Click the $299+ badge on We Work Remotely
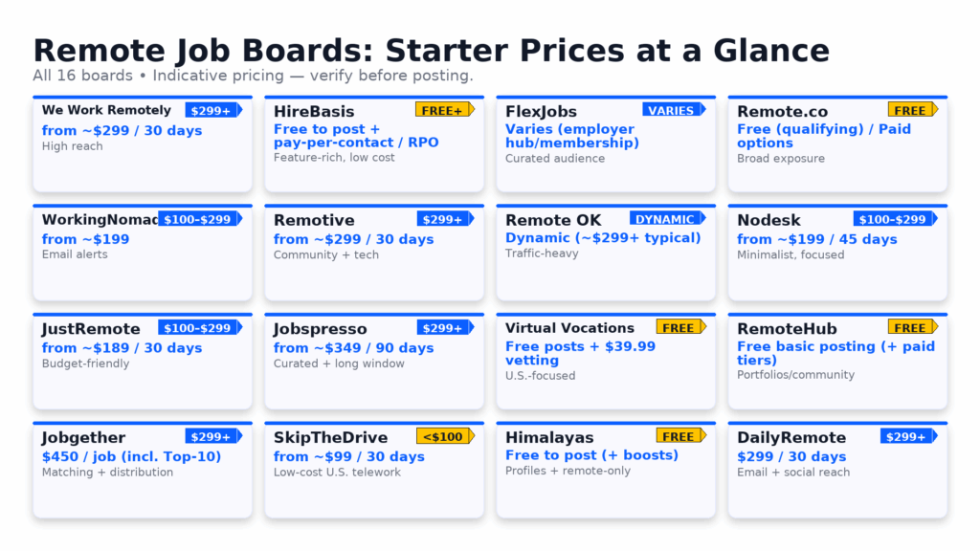980x551 pixels. 212,110
